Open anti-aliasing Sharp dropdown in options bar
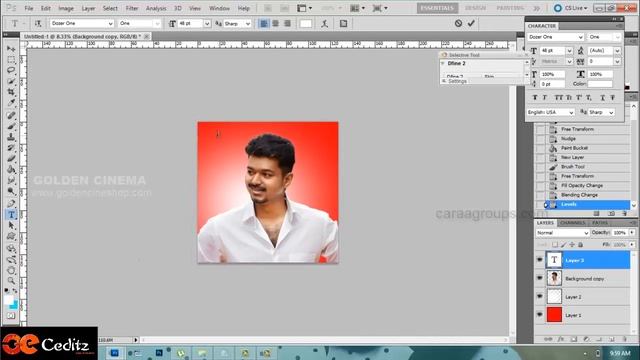This screenshot has height=360, width=640. coord(248,24)
